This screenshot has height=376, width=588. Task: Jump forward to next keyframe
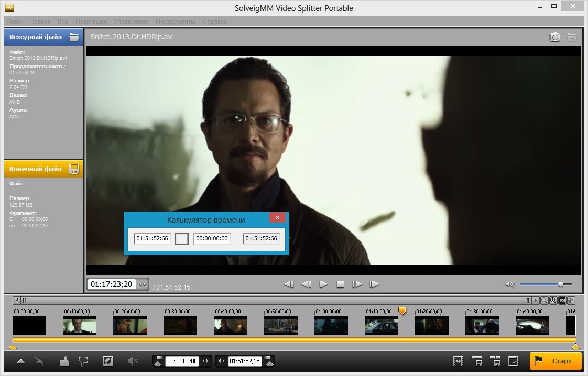pos(374,284)
